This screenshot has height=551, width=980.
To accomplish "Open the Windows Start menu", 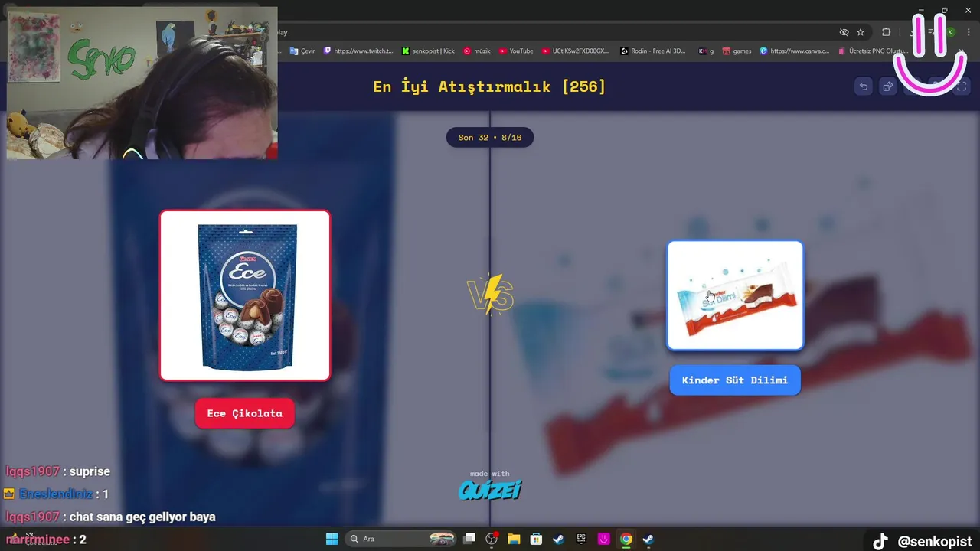I will [332, 539].
